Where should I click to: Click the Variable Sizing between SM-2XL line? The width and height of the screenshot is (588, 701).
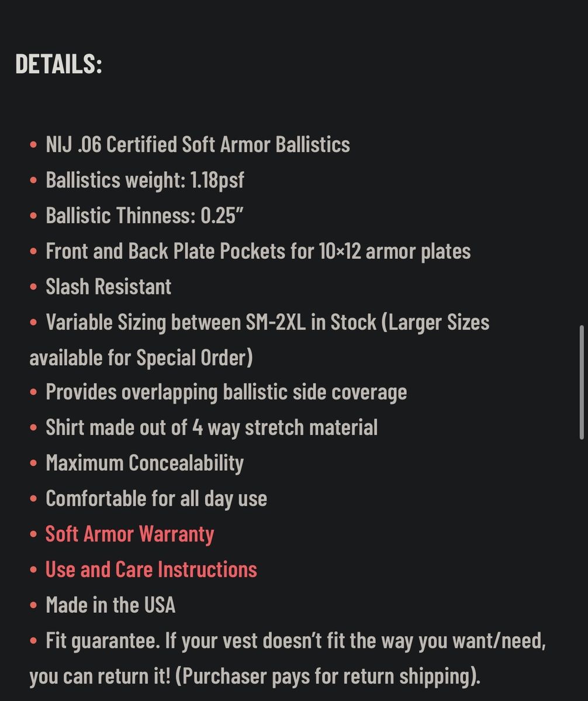coord(268,322)
